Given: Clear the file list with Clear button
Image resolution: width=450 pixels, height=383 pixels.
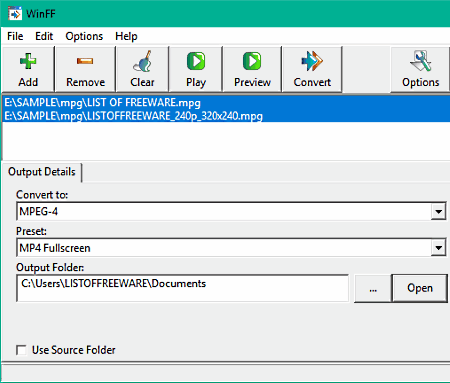Looking at the screenshot, I should click(142, 69).
